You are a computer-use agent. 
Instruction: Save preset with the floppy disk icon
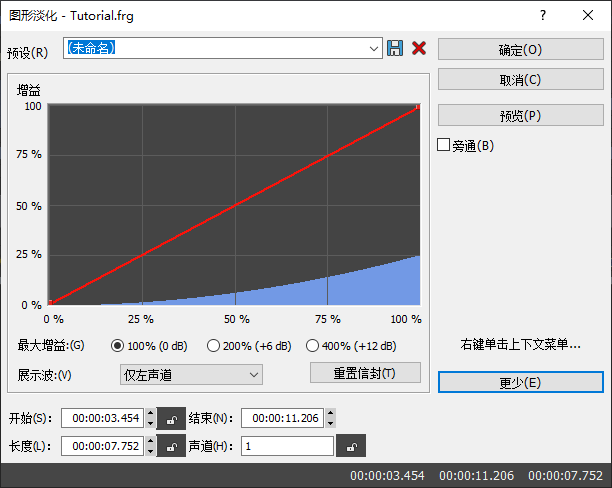tap(395, 48)
